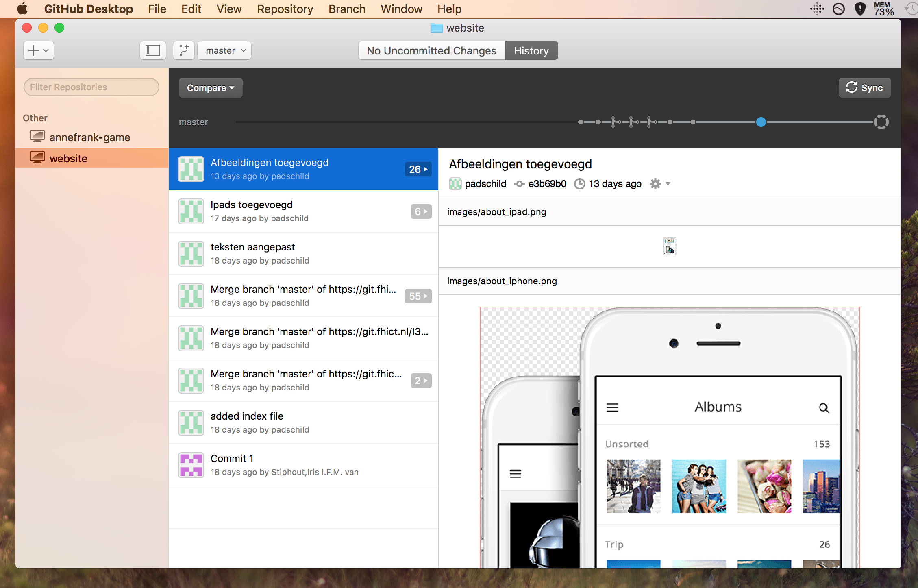Click the commit hash e3b69b0 icon
The image size is (918, 588).
tap(519, 184)
